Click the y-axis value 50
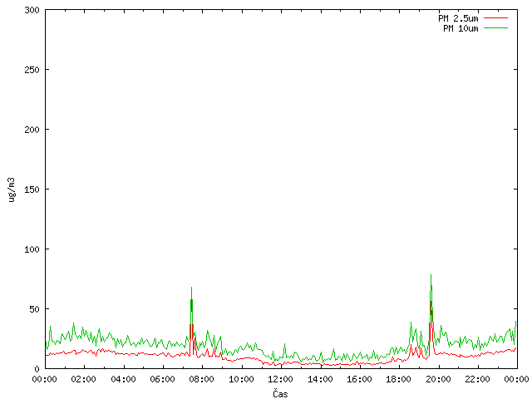Image resolution: width=532 pixels, height=399 pixels. coord(34,309)
